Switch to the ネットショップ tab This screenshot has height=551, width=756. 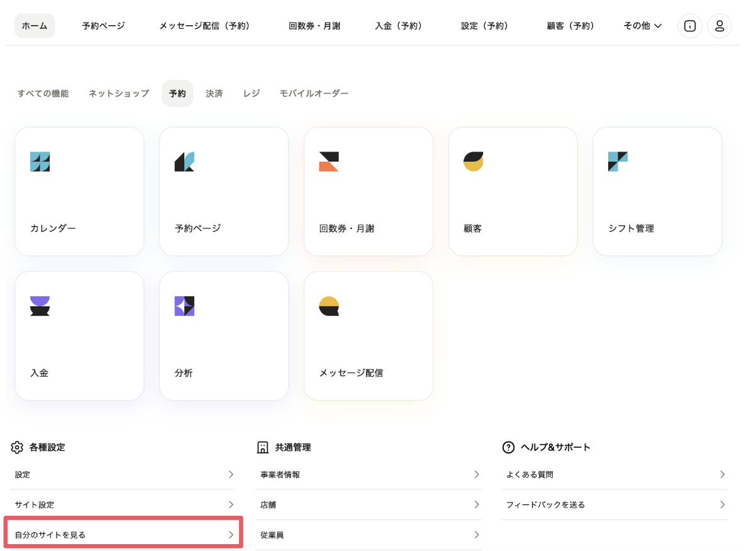118,93
